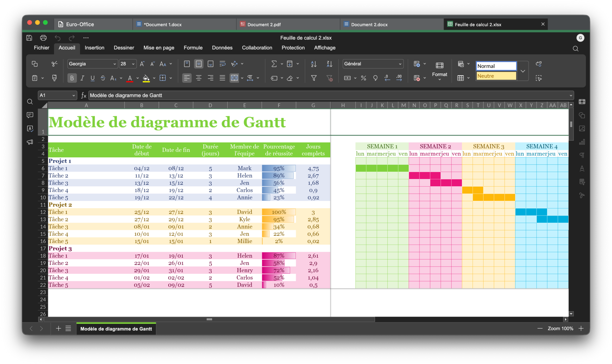Image resolution: width=612 pixels, height=364 pixels.
Task: Apply the Neutre cell style
Action: click(x=496, y=76)
